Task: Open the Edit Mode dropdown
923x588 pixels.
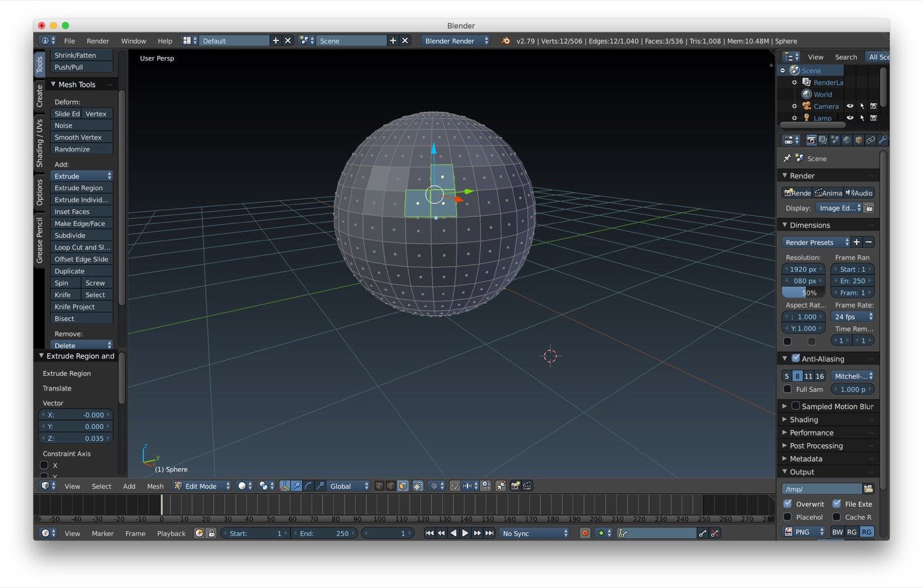Action: point(202,486)
